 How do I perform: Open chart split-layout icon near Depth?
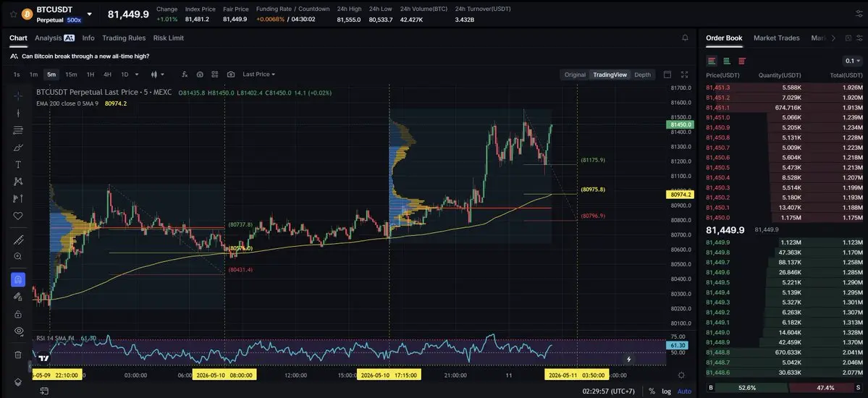(667, 75)
